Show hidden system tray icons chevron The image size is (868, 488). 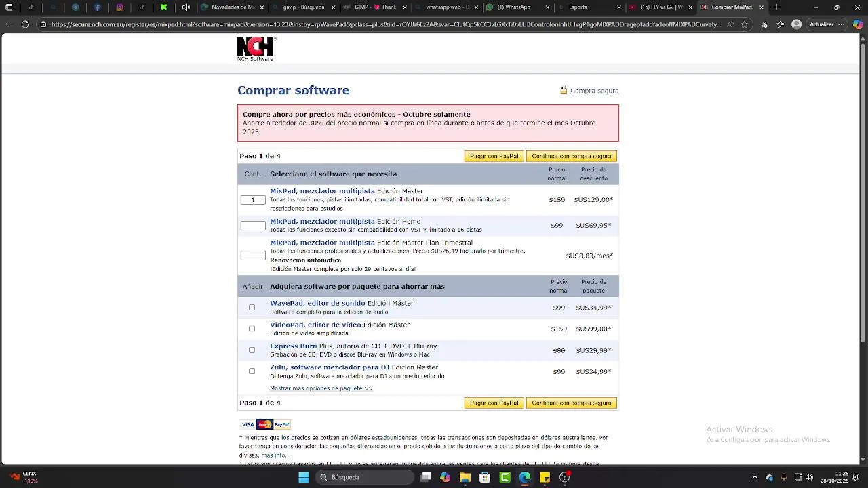pos(755,477)
